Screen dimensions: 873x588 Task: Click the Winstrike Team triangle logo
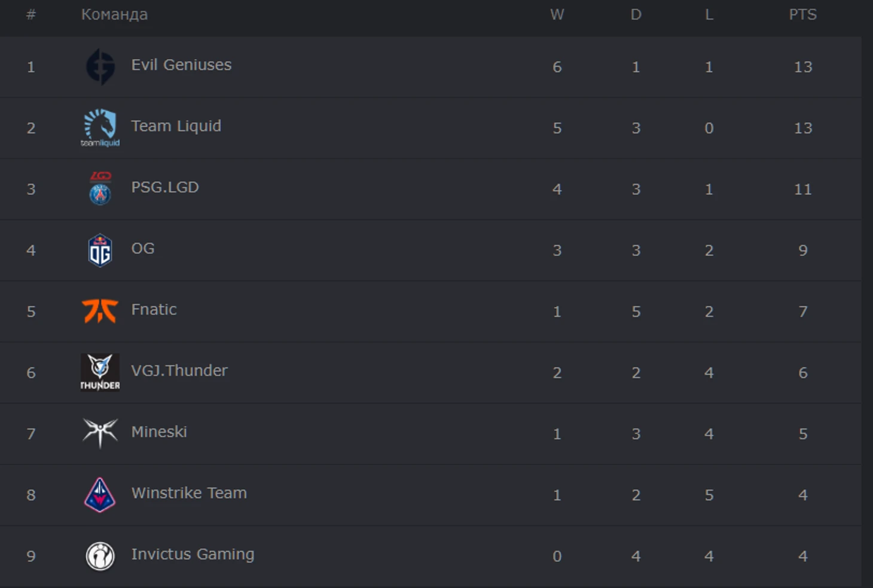[100, 495]
